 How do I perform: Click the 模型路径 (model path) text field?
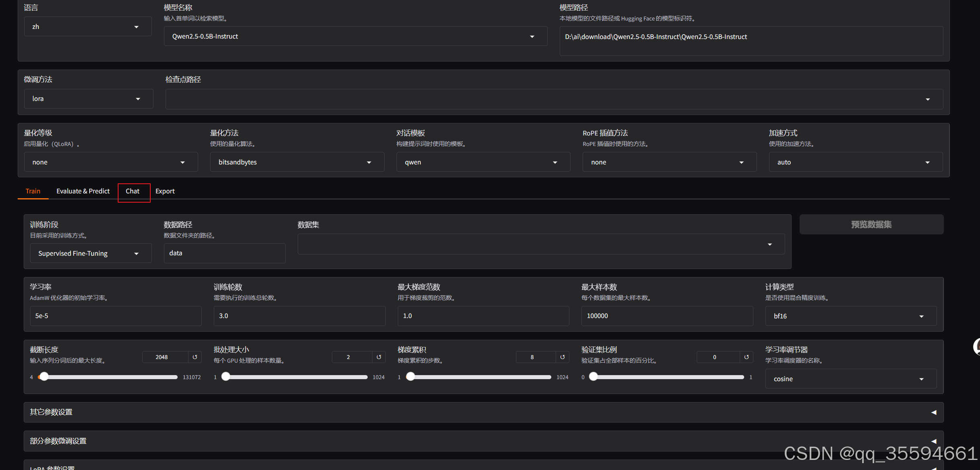point(751,40)
